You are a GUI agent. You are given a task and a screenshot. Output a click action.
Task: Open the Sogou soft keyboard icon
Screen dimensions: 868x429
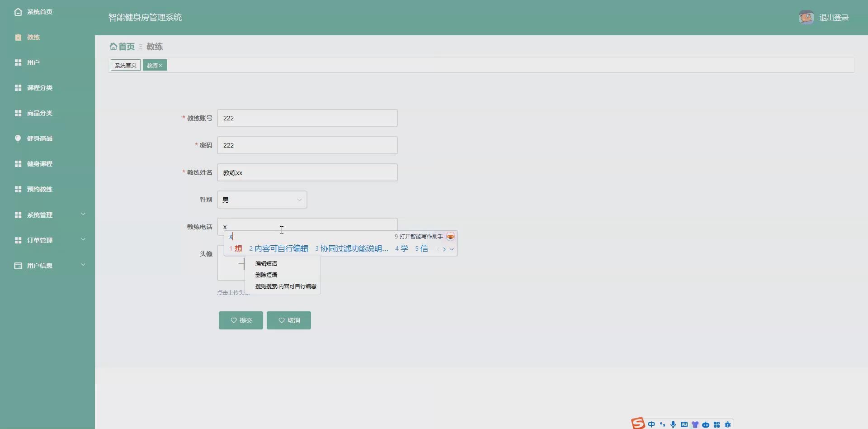pos(684,424)
